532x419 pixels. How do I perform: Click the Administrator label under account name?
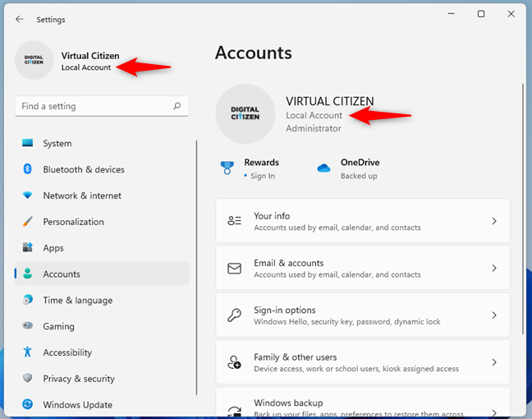click(x=313, y=128)
